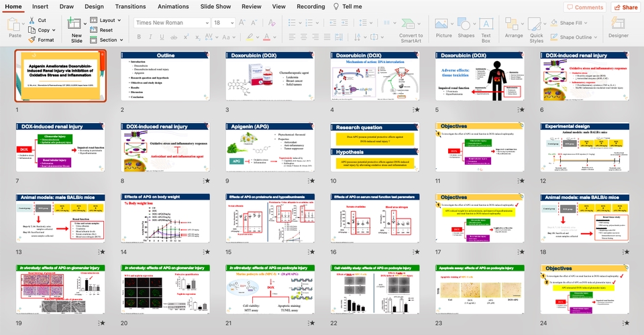Expand the Times New Roman font list
Image resolution: width=644 pixels, height=335 pixels.
[x=207, y=23]
